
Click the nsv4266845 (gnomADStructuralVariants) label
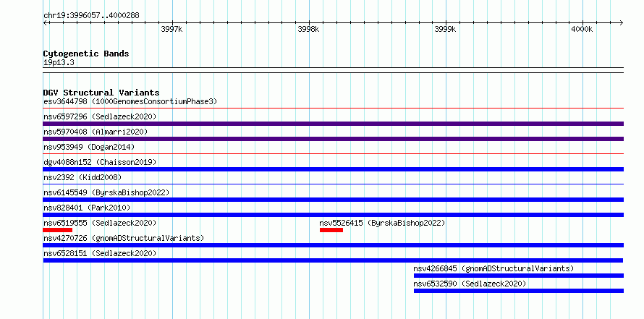(493, 268)
